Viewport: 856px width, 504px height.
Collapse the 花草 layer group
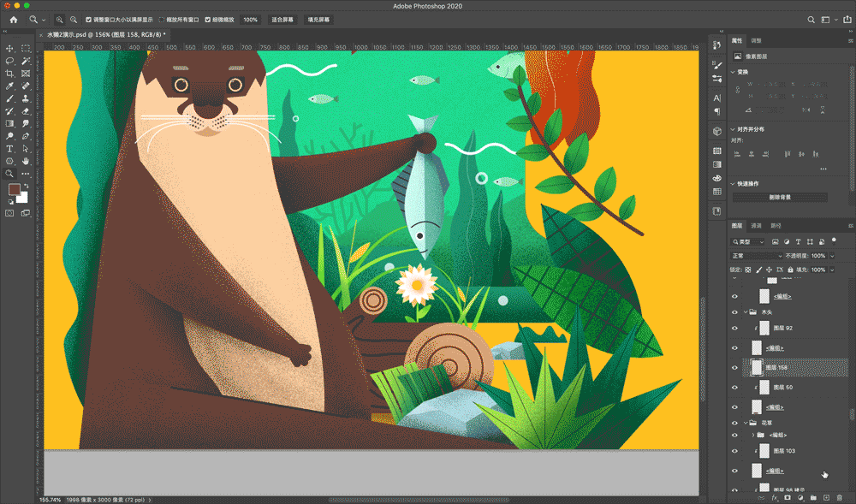746,423
